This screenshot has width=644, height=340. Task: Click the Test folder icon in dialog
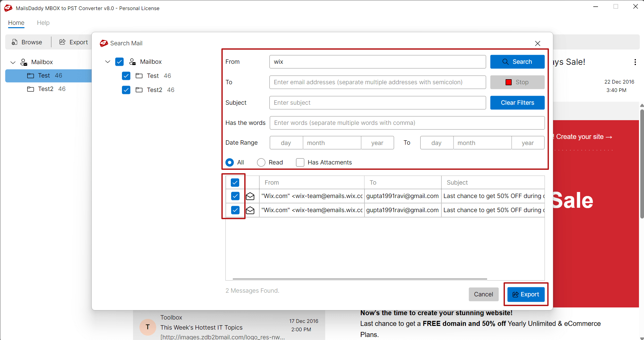pyautogui.click(x=139, y=76)
